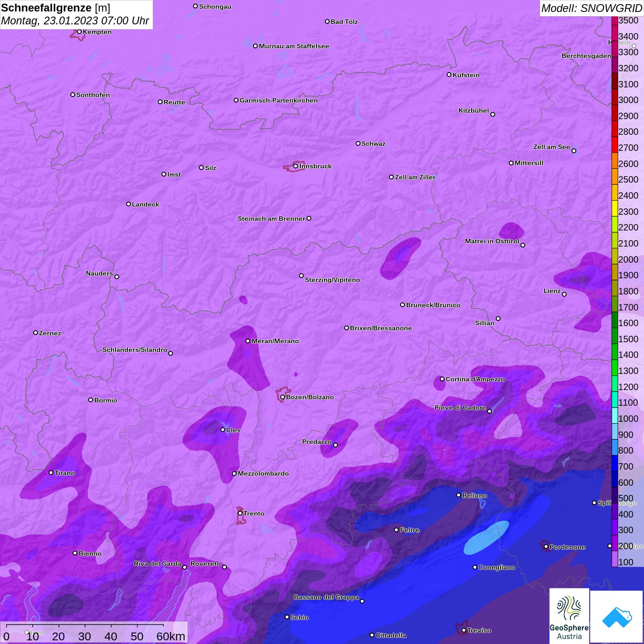
Task: Click the Mezzolombardo label
Action: click(x=263, y=473)
